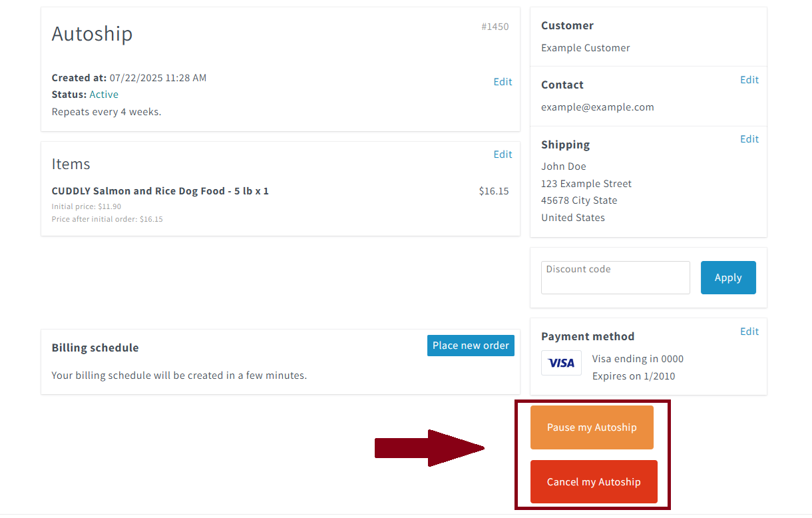The width and height of the screenshot is (812, 518).
Task: Focus the Discount code input field
Action: (x=616, y=278)
